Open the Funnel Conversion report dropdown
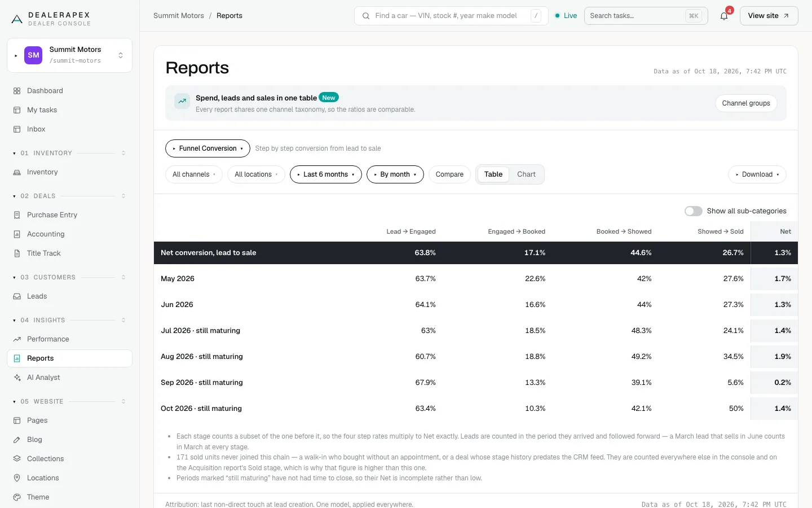812x508 pixels. pos(208,148)
